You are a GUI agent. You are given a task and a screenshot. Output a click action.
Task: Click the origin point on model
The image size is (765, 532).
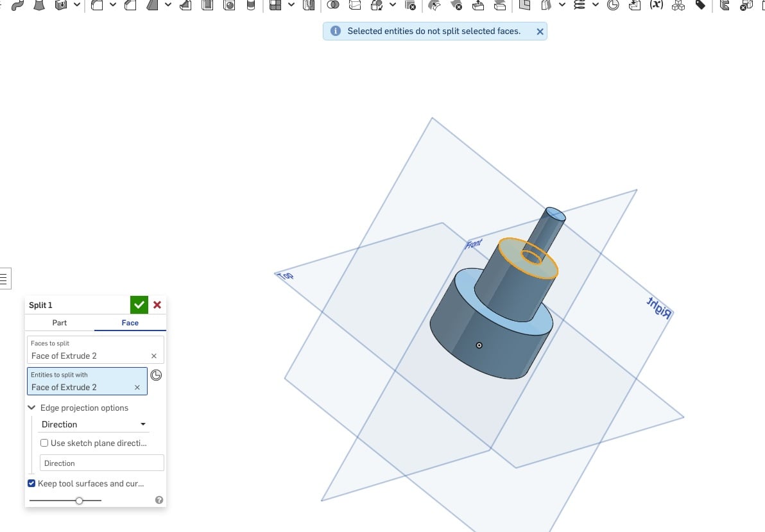point(479,345)
